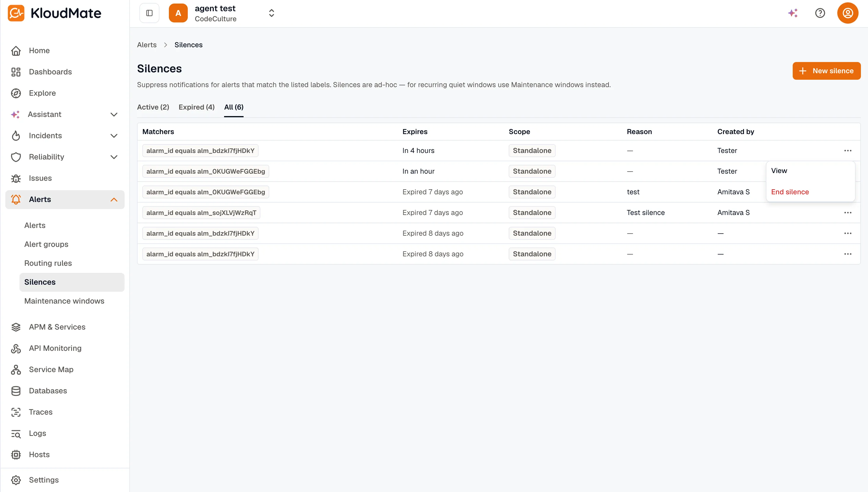Click the KloudMate logo

point(54,13)
